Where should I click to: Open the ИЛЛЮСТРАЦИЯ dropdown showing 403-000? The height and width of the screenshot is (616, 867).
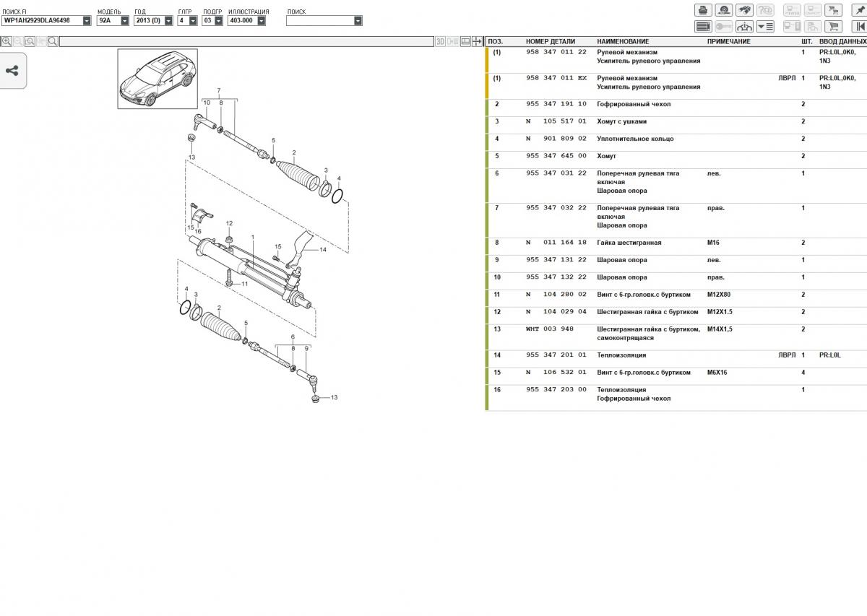[246, 21]
